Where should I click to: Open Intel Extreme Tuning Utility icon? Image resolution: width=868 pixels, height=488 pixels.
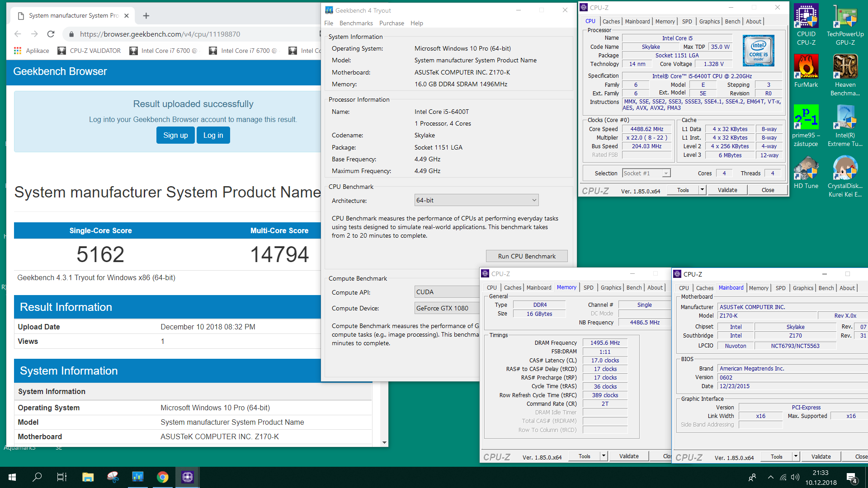click(845, 126)
